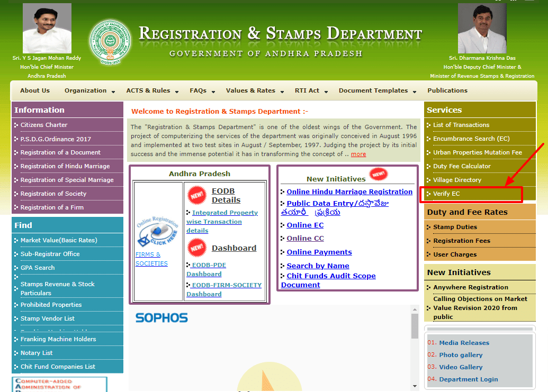Open Franking Machine Holders link
This screenshot has width=548, height=392.
pos(58,339)
